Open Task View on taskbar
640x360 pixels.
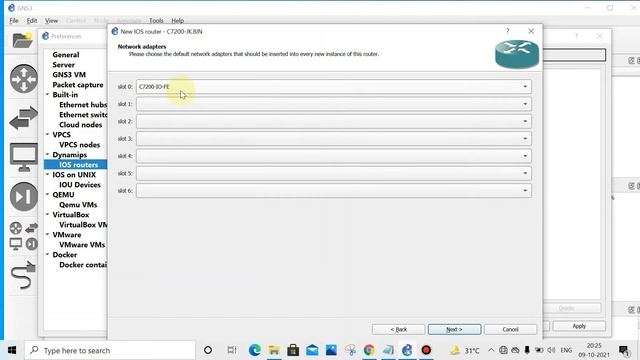(x=232, y=350)
